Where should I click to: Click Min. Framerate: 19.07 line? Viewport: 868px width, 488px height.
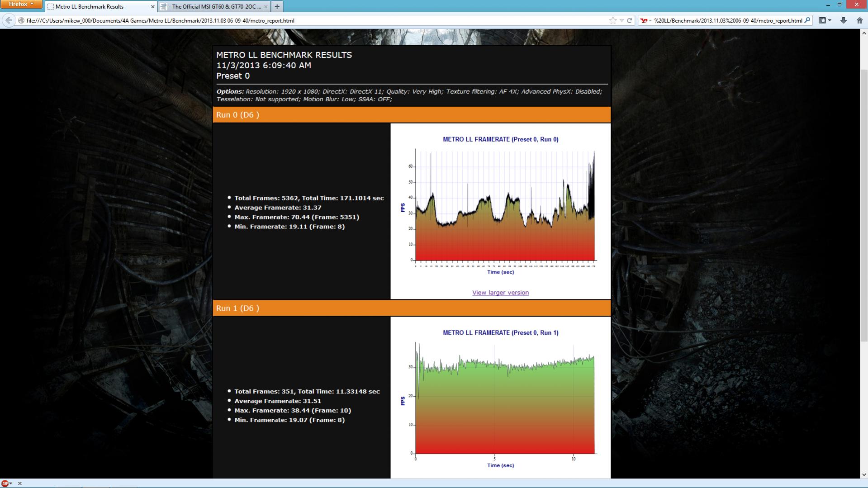pyautogui.click(x=289, y=420)
